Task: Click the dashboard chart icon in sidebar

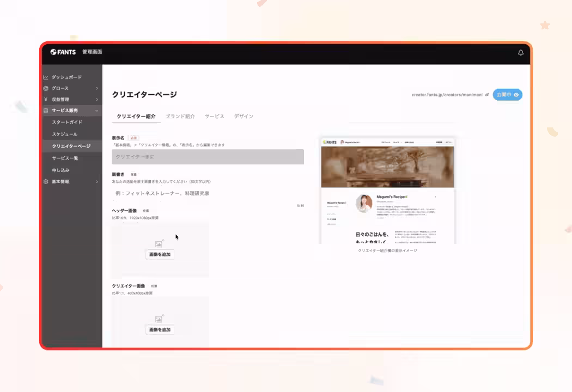Action: [46, 77]
